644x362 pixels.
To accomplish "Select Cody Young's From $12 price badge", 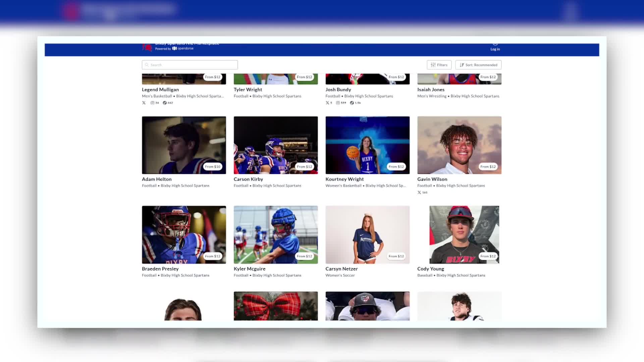I will coord(488,256).
